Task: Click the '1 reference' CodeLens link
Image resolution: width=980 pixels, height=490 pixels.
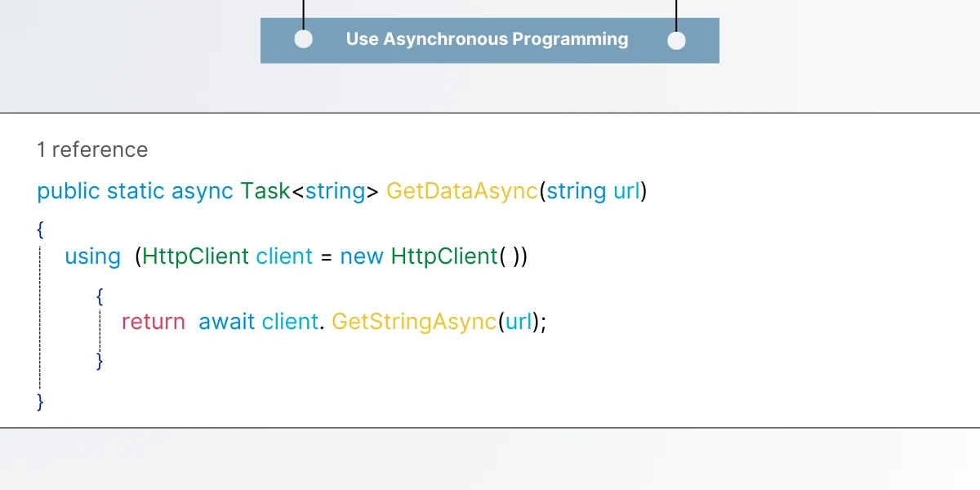Action: (92, 150)
